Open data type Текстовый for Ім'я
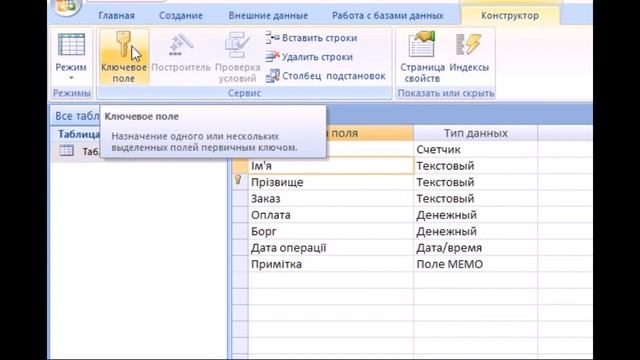The width and height of the screenshot is (640, 360). 476,166
